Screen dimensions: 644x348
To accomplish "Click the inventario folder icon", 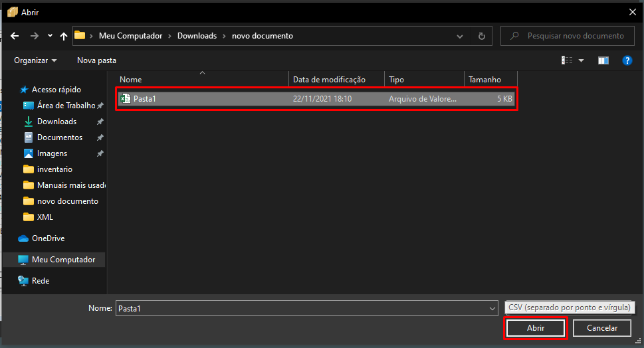I will pyautogui.click(x=29, y=169).
